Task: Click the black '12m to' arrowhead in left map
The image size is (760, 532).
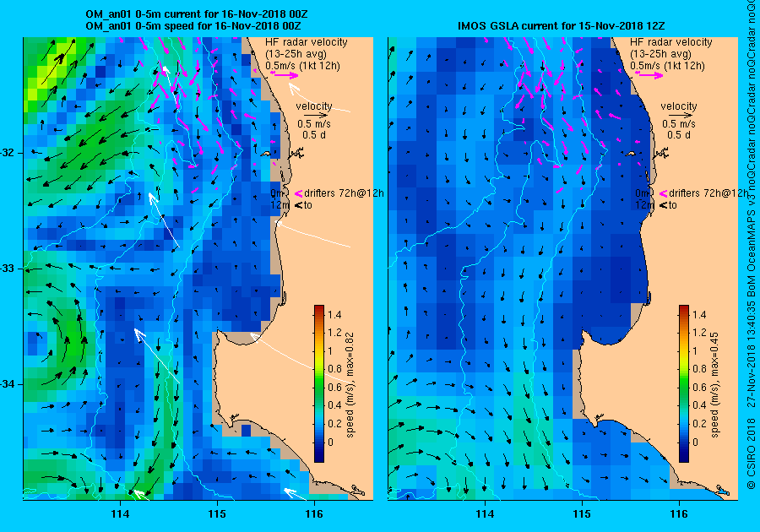Action: pyautogui.click(x=299, y=205)
